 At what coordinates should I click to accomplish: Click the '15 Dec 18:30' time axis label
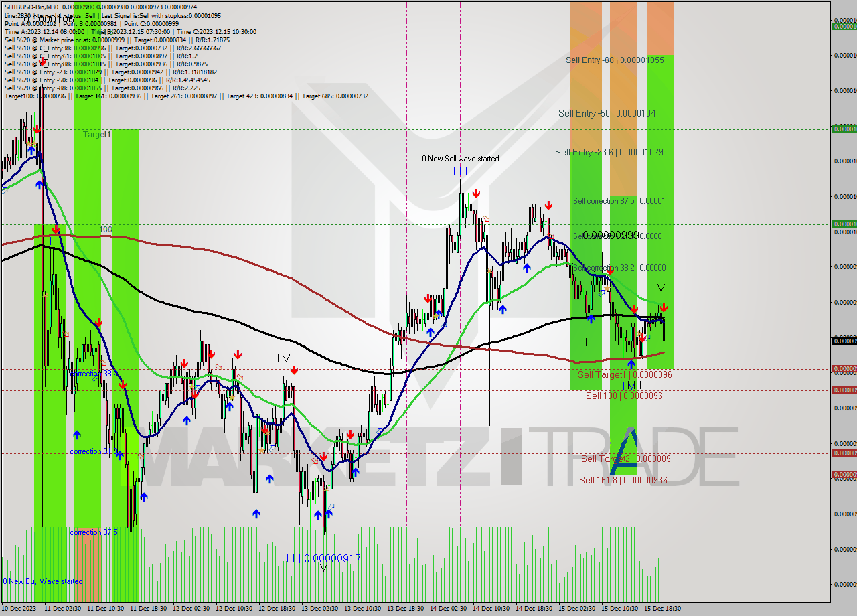pyautogui.click(x=662, y=608)
